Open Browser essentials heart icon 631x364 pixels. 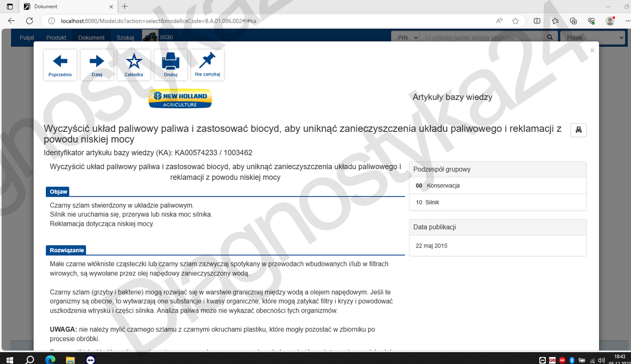(591, 21)
